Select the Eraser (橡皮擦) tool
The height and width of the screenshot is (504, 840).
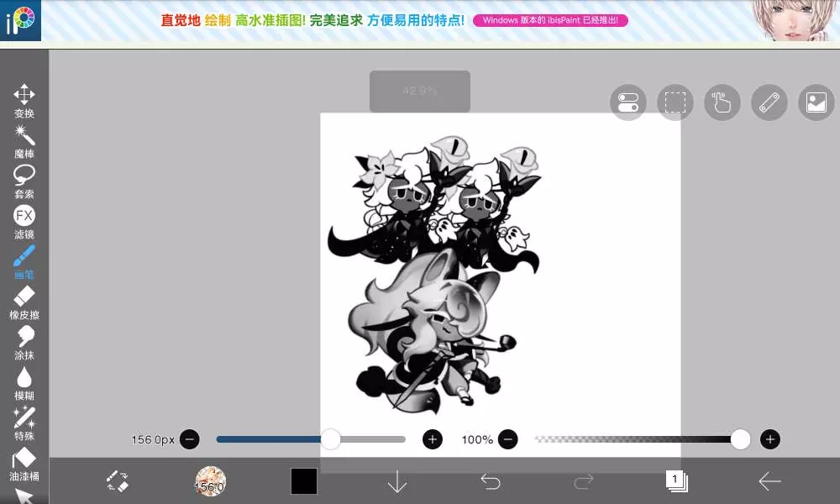coord(24,303)
